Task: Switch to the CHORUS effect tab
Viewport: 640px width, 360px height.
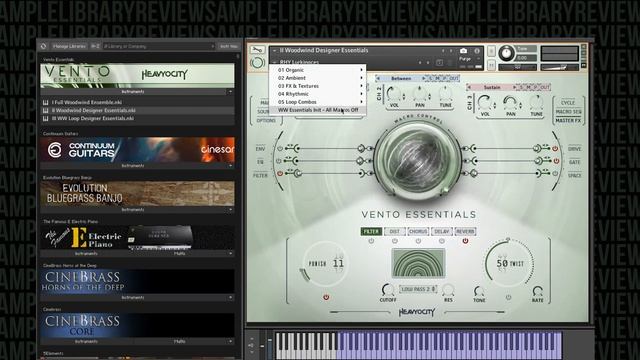Action: pyautogui.click(x=418, y=231)
